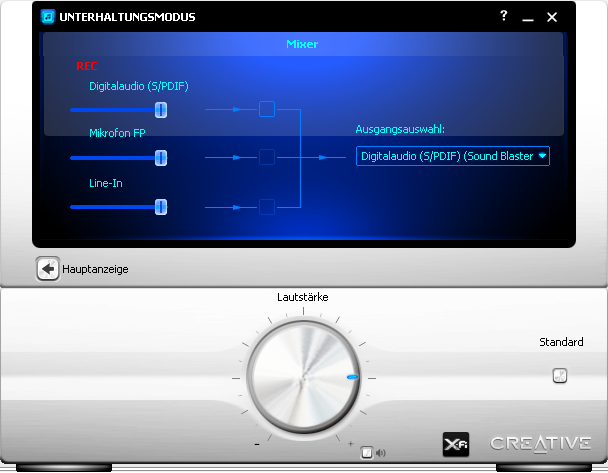Close the Unterhaltungsmodus window
The image size is (608, 473).
point(552,17)
